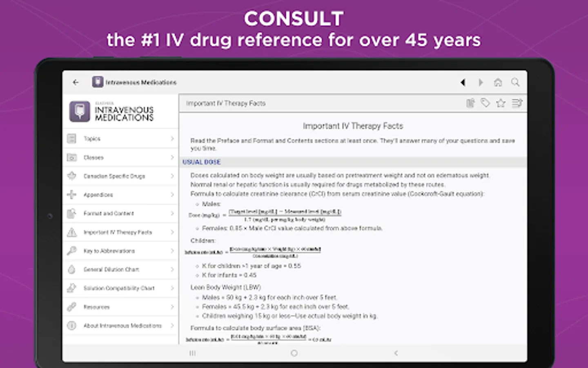Tap the warning triangle icon for IV Facts
Screen dimensions: 588x368
tap(71, 232)
